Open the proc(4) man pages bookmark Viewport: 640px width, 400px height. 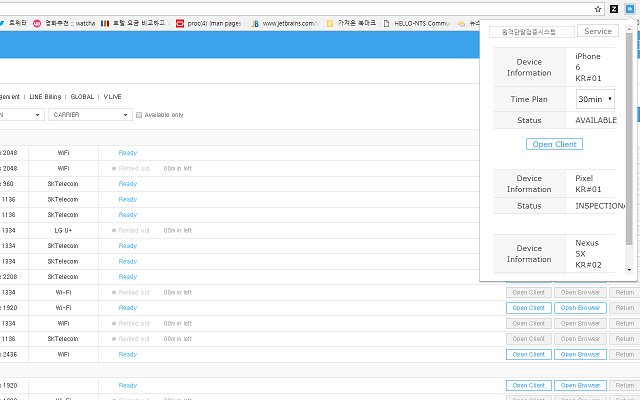[208, 23]
